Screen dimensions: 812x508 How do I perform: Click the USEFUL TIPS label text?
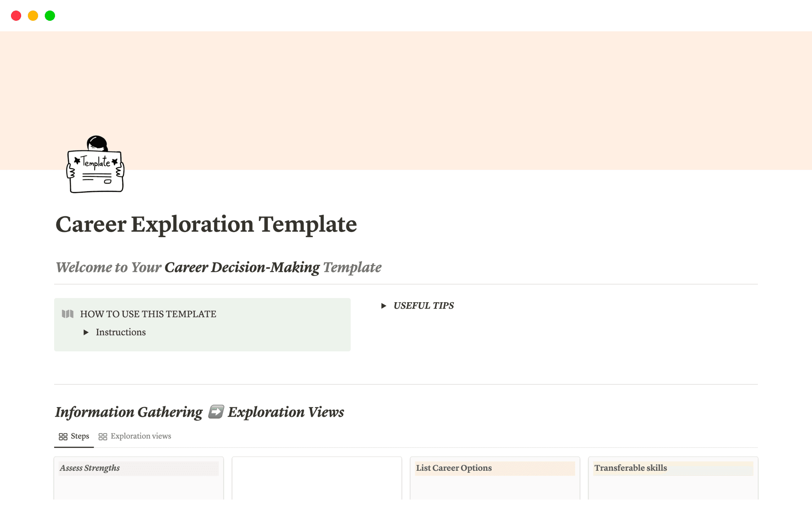tap(423, 306)
